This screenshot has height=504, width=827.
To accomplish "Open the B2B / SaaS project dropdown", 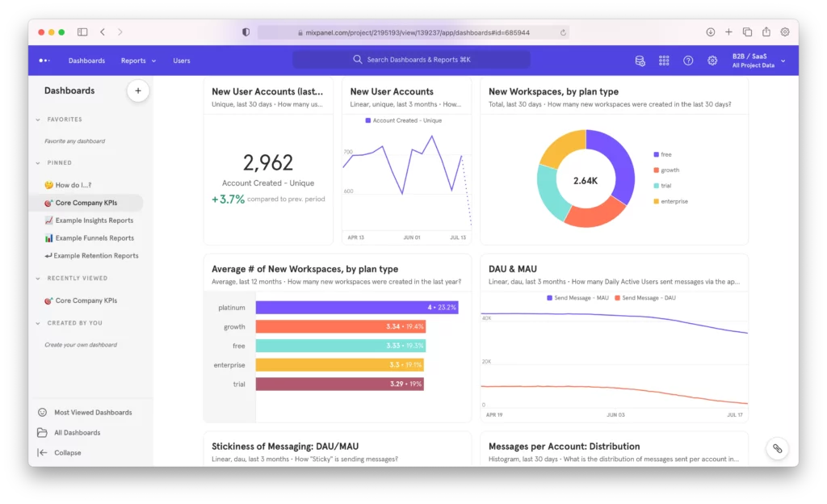I will tap(758, 61).
